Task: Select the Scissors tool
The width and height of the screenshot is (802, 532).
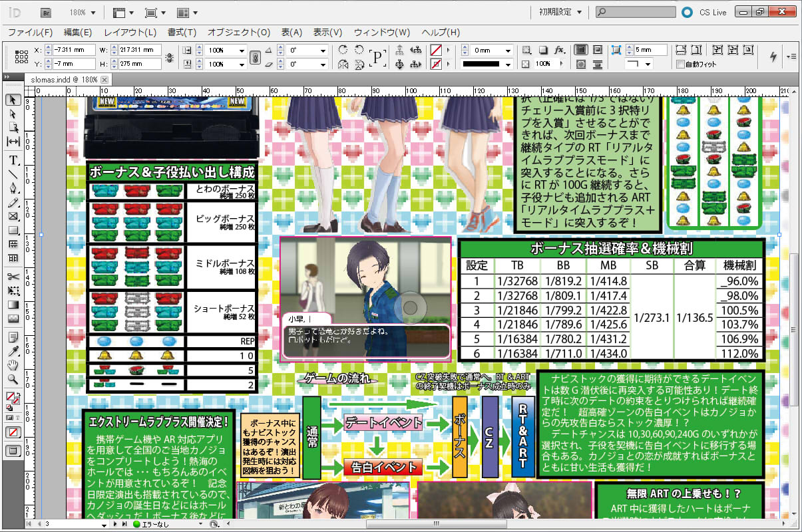Action: [13, 277]
